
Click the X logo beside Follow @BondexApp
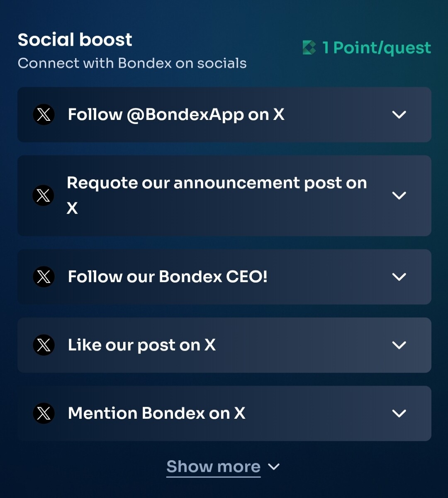coord(44,115)
